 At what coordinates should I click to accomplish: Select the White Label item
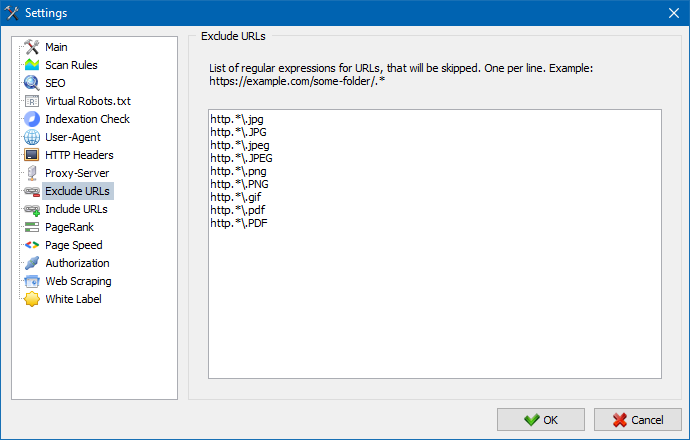coord(73,299)
